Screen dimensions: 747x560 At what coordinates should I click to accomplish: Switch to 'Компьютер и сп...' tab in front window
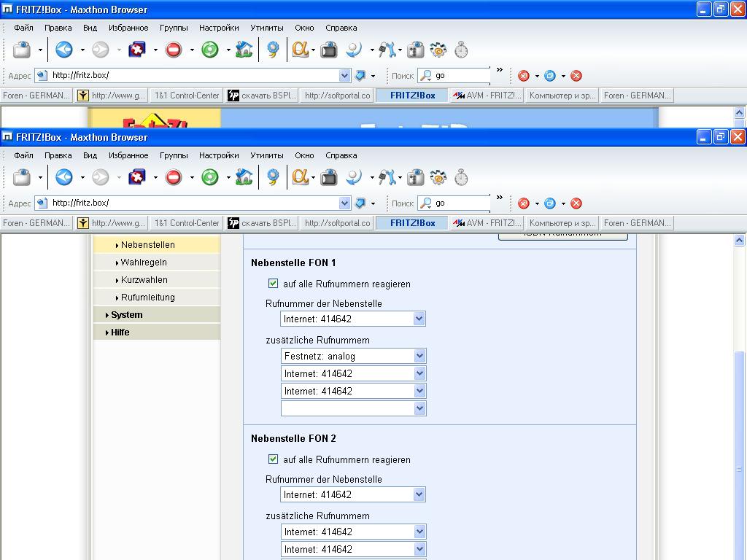click(x=562, y=223)
